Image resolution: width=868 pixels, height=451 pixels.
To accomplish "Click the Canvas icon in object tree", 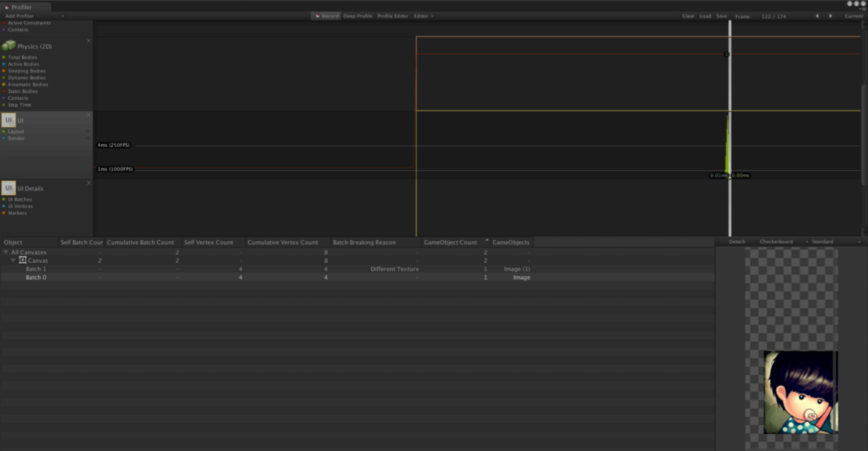I will click(23, 260).
